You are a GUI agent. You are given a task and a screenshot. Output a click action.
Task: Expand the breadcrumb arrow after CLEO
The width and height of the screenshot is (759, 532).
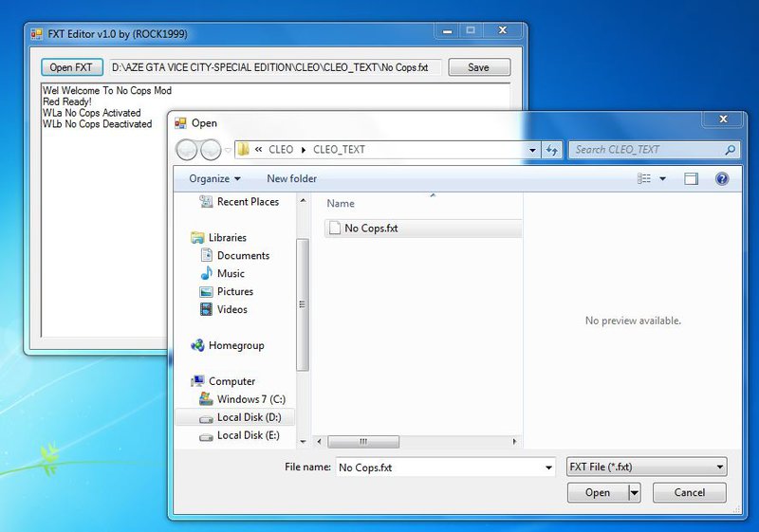[304, 150]
